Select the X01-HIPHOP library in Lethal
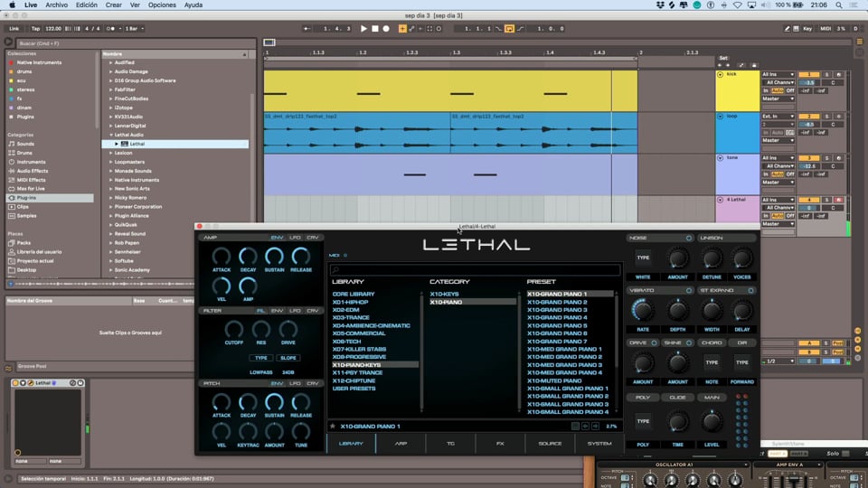The width and height of the screenshot is (868, 488). [351, 302]
